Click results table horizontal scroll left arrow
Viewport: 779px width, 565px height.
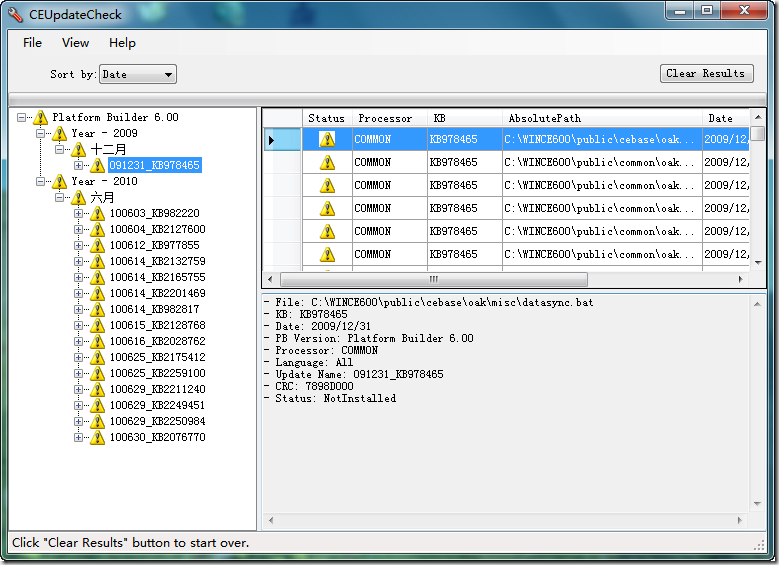(x=270, y=279)
